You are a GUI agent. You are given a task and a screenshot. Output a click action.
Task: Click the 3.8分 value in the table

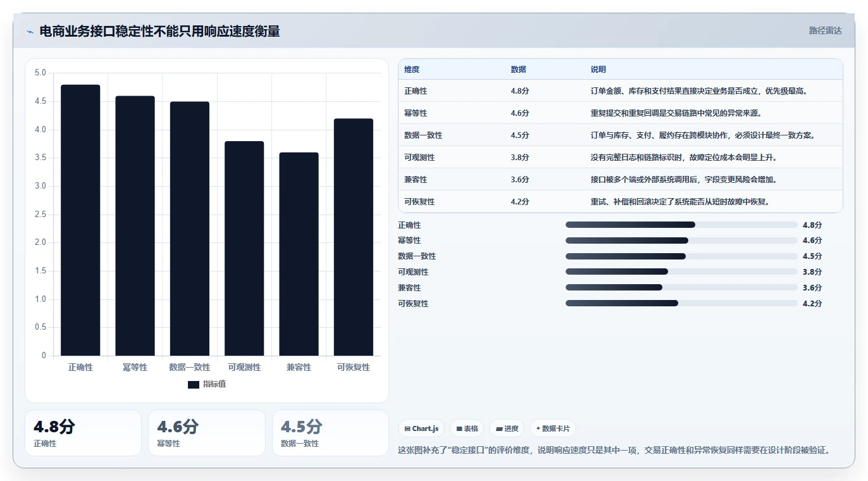coord(520,158)
